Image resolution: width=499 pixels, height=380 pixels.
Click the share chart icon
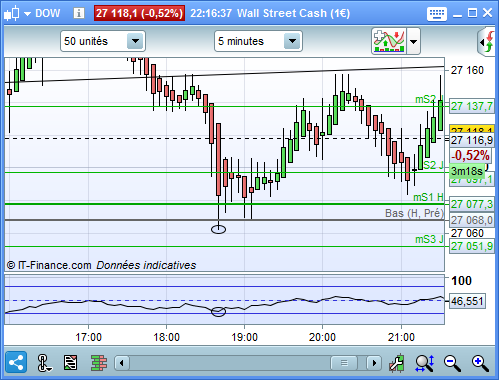coord(16,362)
